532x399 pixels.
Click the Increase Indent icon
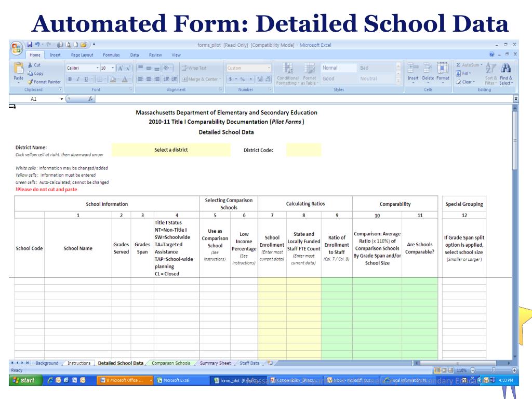(x=175, y=79)
